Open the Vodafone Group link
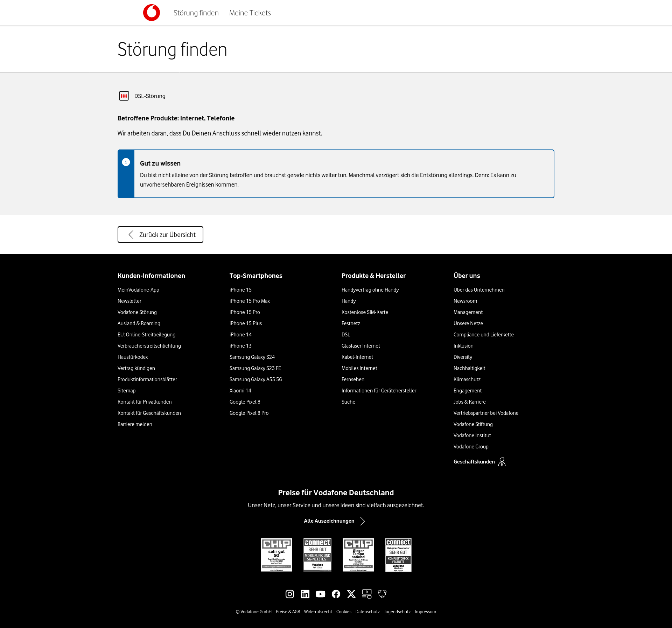This screenshot has height=628, width=672. (471, 447)
